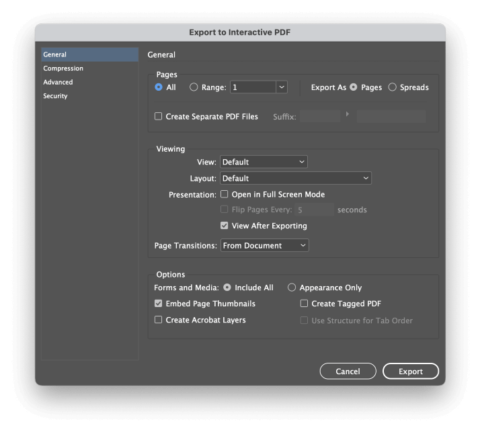
Task: Enable Open in Full Screen Mode
Action: 224,194
